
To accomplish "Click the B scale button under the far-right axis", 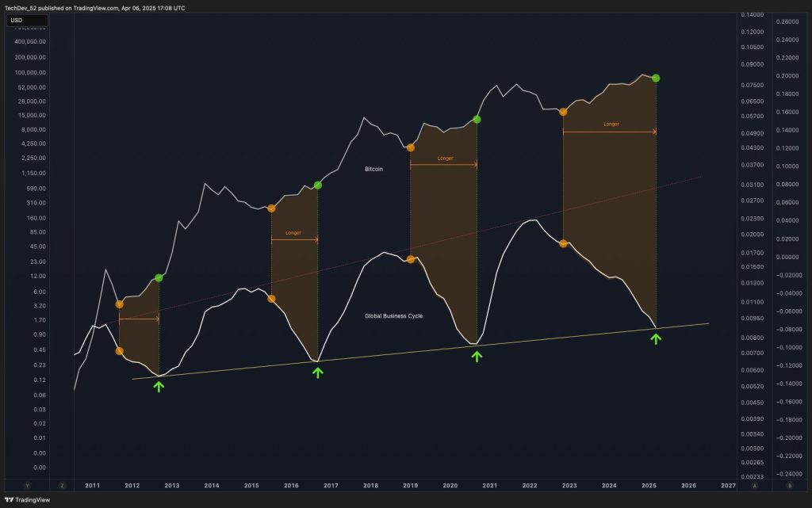I will 790,486.
